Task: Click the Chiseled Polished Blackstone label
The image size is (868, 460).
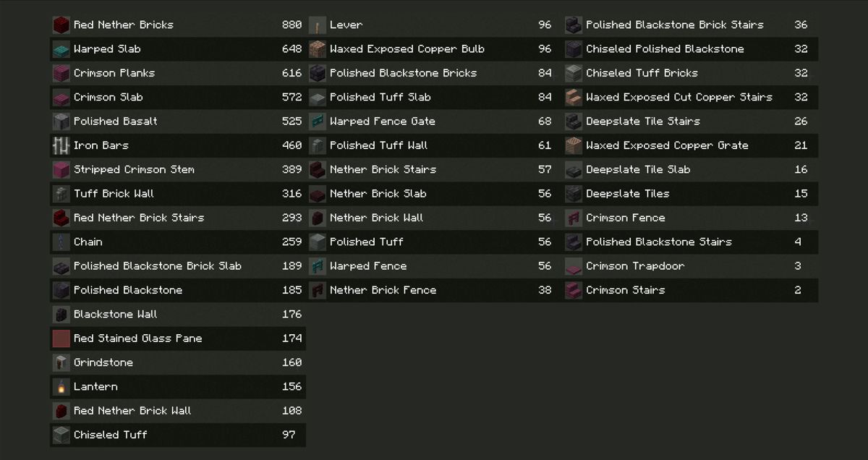Action: [x=664, y=49]
